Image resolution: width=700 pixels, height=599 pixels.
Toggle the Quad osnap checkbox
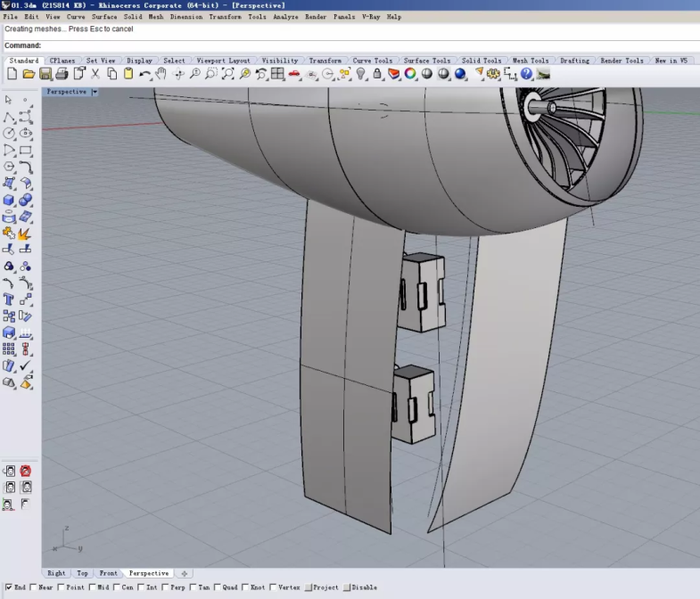tap(217, 587)
